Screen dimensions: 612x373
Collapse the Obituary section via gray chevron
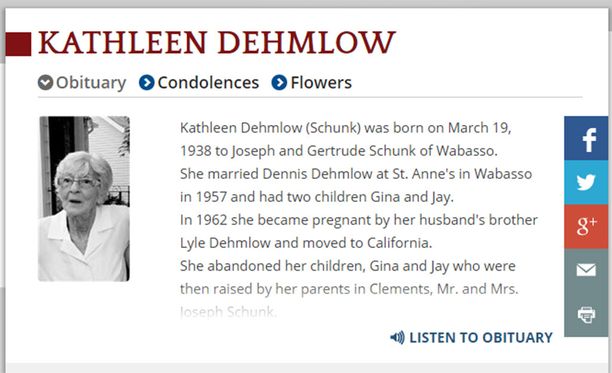[45, 83]
